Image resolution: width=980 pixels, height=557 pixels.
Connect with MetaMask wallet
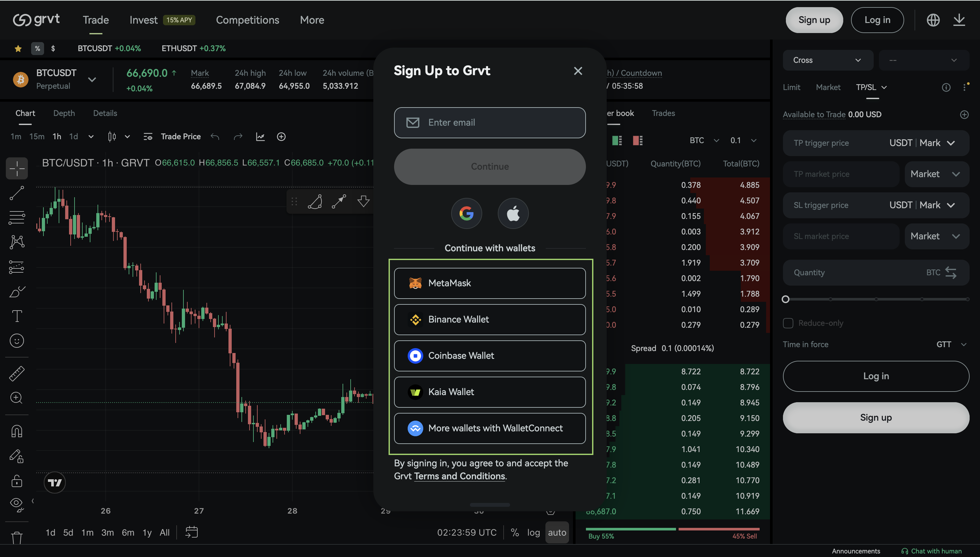(x=490, y=283)
